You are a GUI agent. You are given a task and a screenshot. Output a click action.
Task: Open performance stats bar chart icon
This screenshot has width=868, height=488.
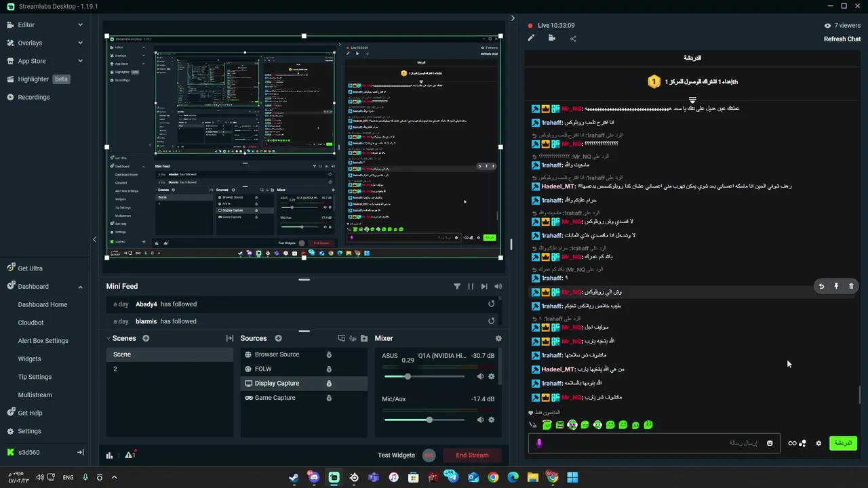click(x=109, y=455)
